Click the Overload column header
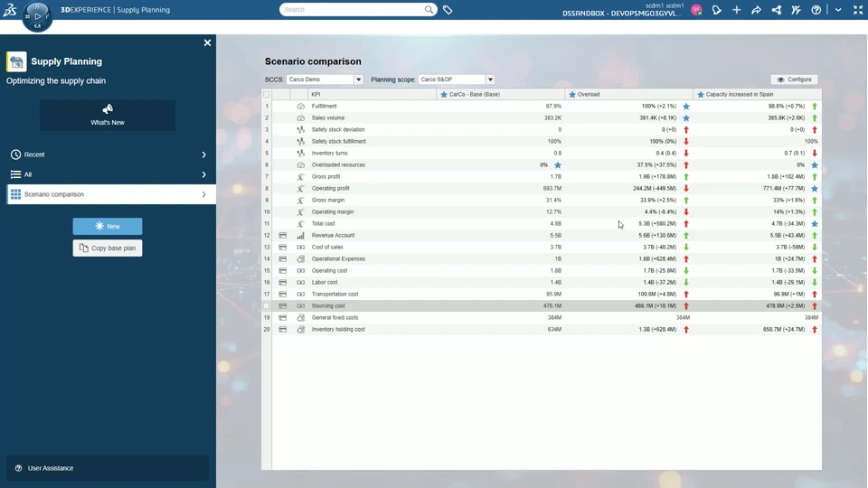The image size is (868, 488). point(629,95)
